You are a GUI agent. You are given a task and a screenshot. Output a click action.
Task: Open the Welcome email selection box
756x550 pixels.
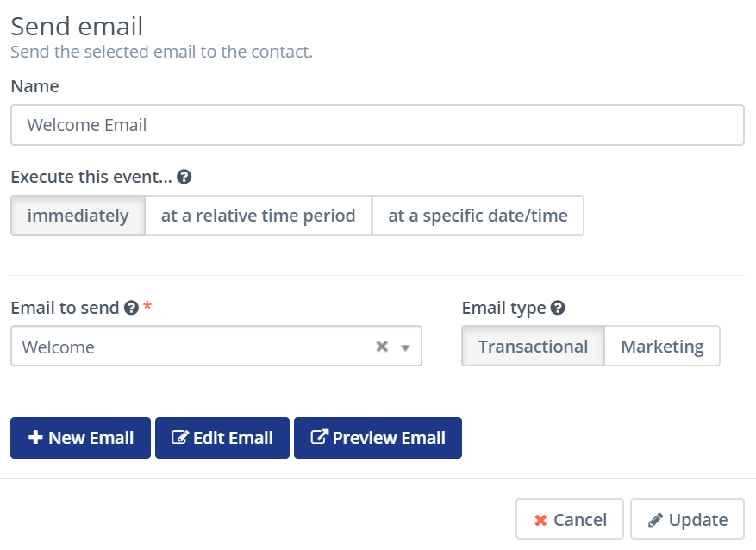[x=190, y=347]
